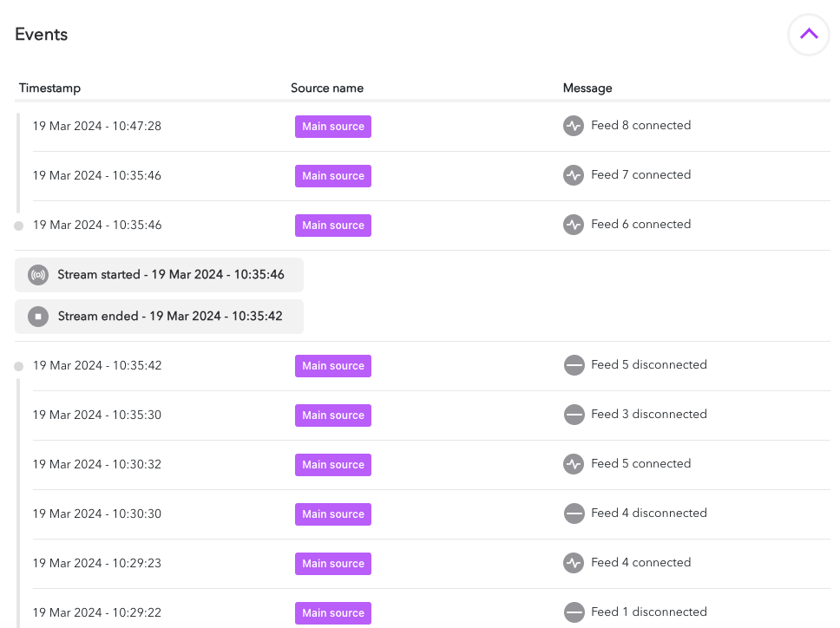Click the Stream started broadcast icon
Viewport: 840px width, 628px height.
pos(38,275)
